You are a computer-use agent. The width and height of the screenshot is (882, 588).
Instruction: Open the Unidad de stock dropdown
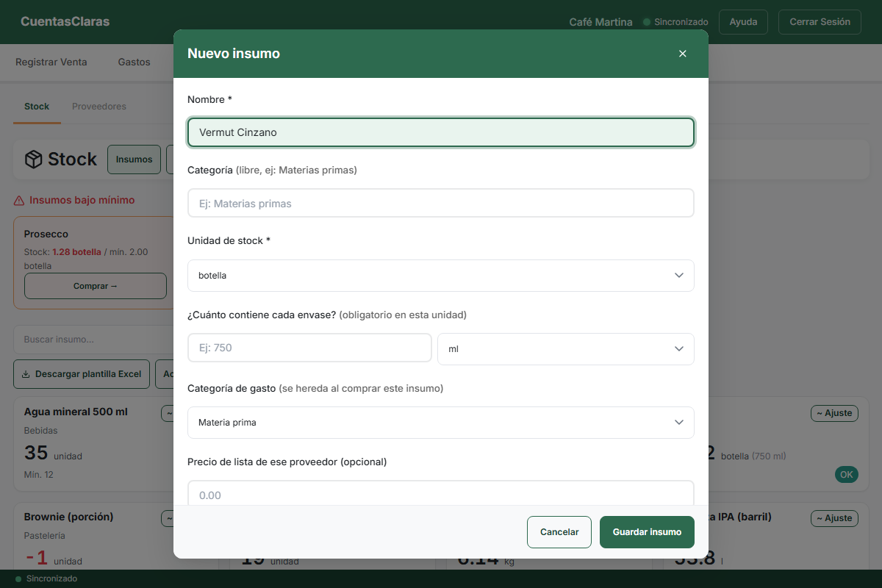tap(441, 276)
